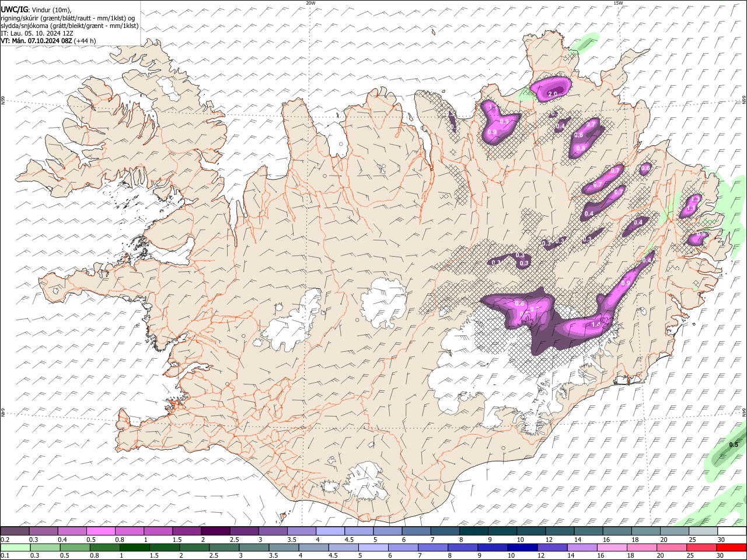The height and width of the screenshot is (560, 747).
Task: Click the red 30 swatch in bottom legend row
Action: 732,547
